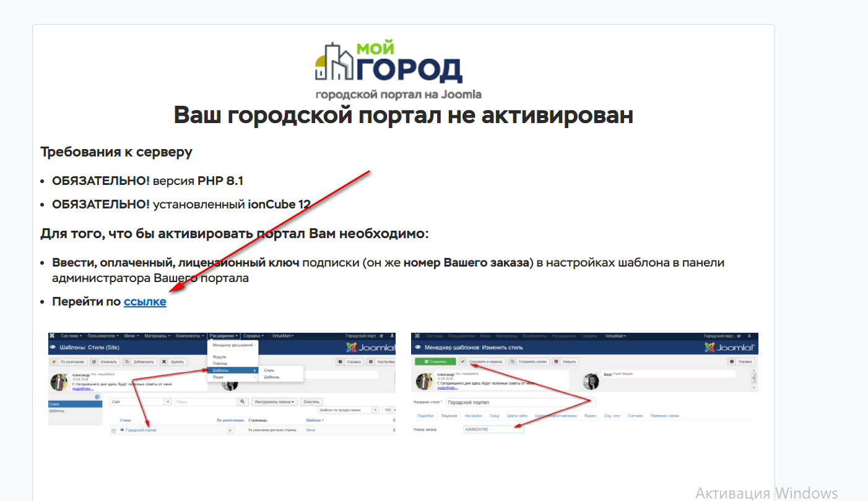Tick the checkbox in Городской портал row
The image size is (868, 501).
(x=114, y=430)
